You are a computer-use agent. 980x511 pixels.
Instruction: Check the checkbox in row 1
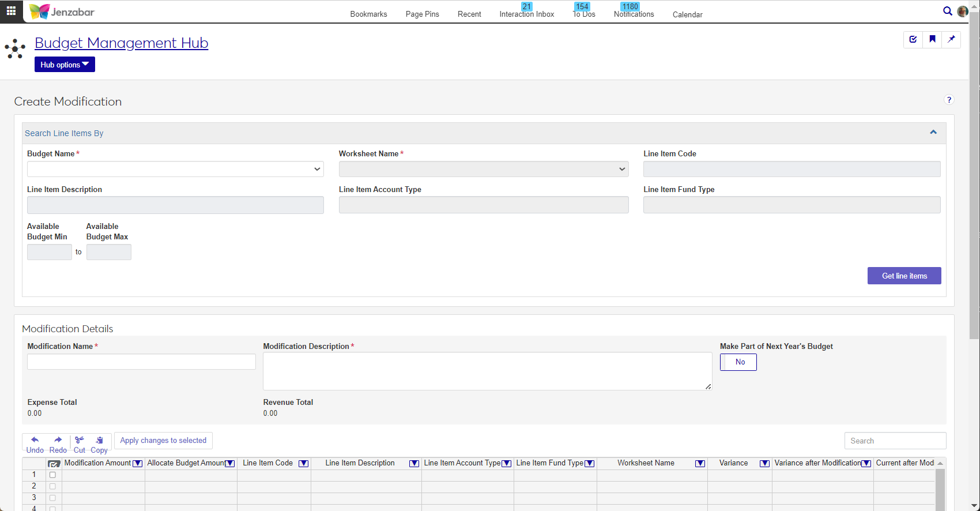click(52, 475)
